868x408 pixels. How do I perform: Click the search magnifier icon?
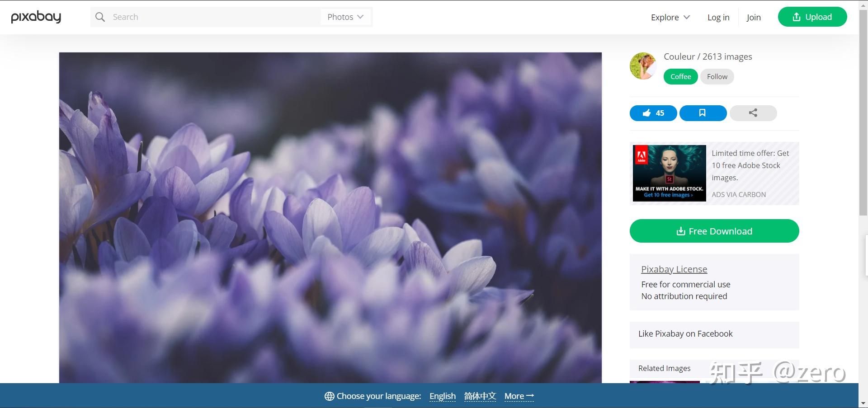pos(100,17)
